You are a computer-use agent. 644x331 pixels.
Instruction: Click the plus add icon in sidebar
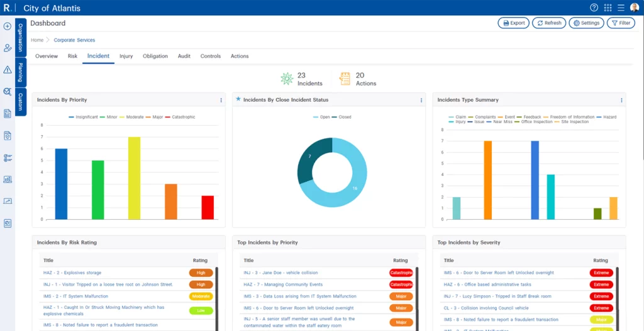[8, 26]
